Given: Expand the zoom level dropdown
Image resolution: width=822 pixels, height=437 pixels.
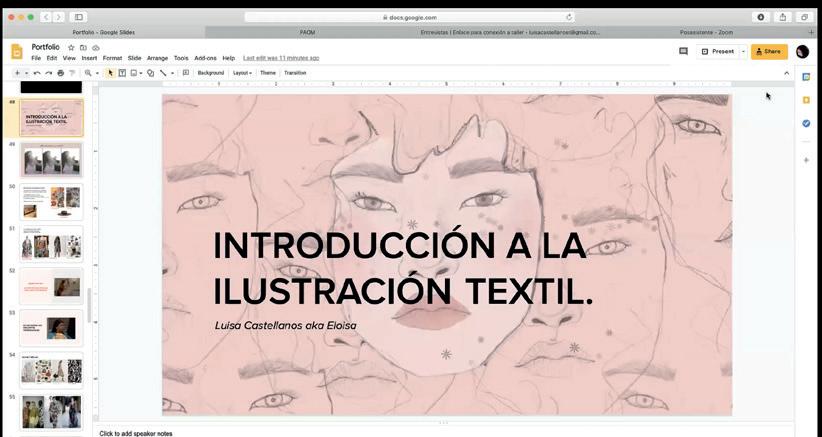Looking at the screenshot, I should (x=97, y=73).
